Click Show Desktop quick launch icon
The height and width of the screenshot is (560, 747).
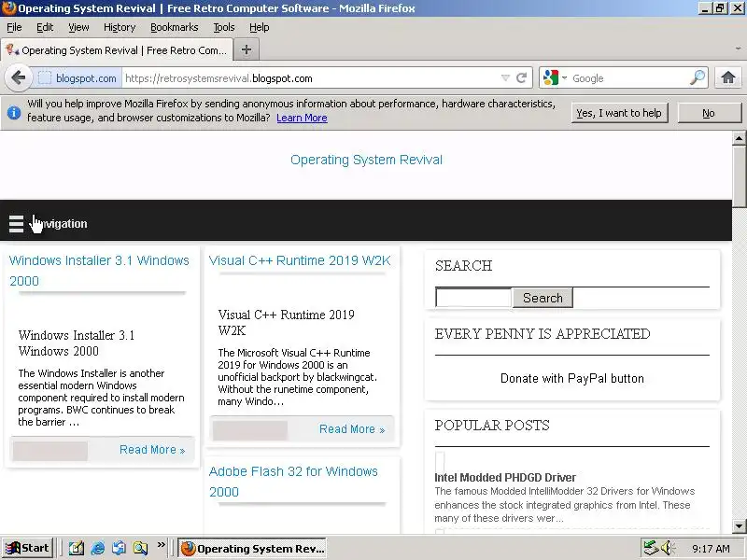click(x=77, y=548)
